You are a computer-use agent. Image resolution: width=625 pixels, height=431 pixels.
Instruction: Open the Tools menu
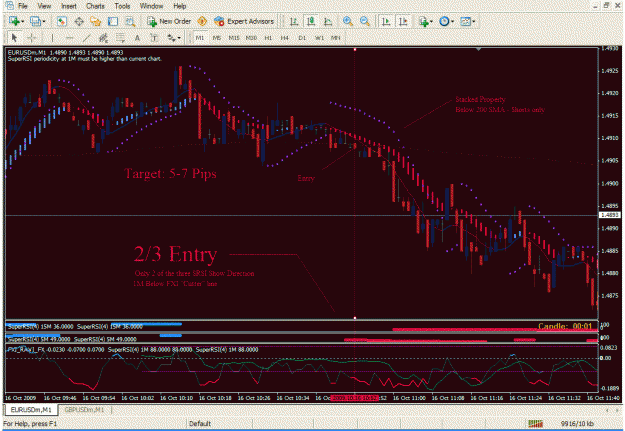[x=122, y=6]
